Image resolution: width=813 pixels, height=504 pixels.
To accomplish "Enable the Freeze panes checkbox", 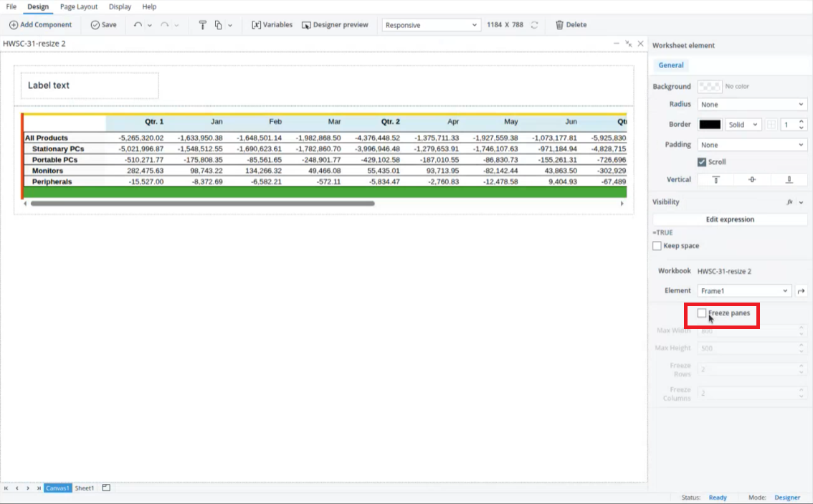I will (702, 313).
